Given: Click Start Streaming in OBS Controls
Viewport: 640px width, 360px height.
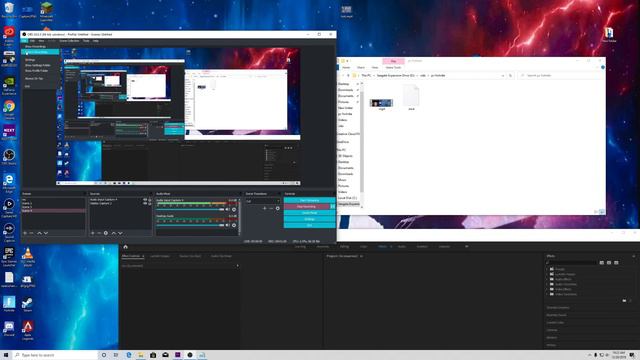Looking at the screenshot, I should (309, 200).
